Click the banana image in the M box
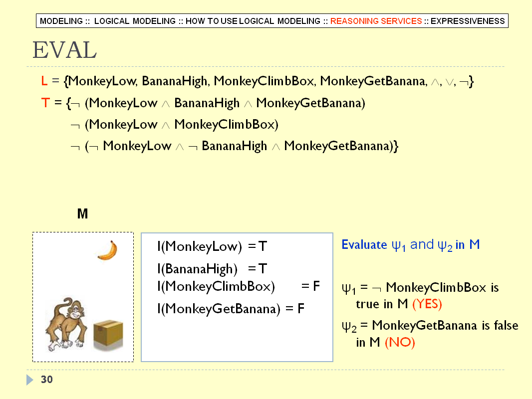 coord(108,250)
